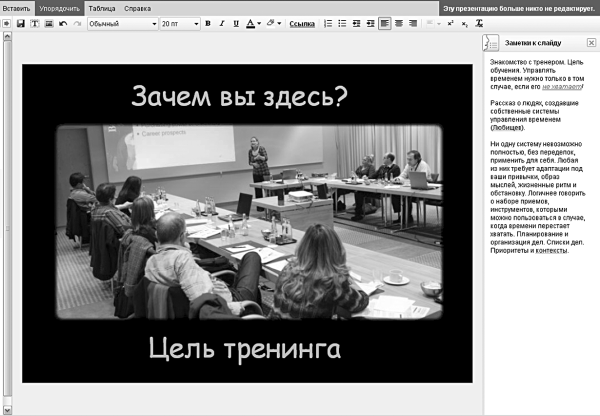Viewport: 600px width, 416px height.
Task: Toggle italic formatting
Action: [221, 23]
